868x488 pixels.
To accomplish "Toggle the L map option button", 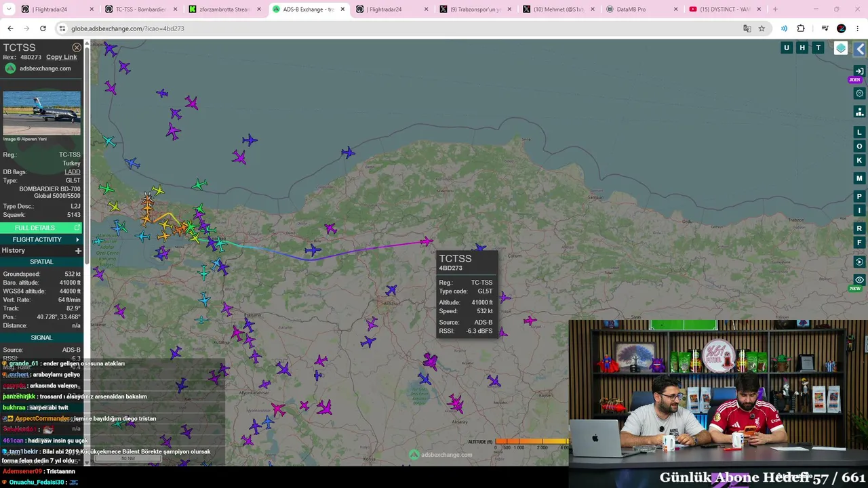I will [x=860, y=132].
